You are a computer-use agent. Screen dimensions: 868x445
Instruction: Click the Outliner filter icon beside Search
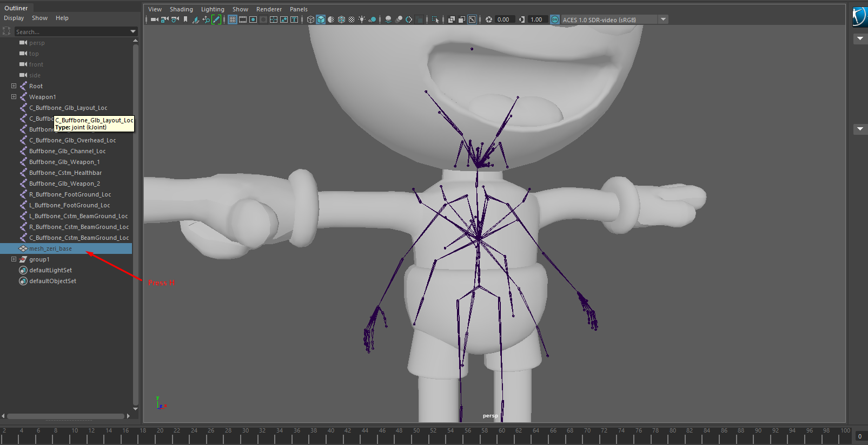click(x=6, y=31)
